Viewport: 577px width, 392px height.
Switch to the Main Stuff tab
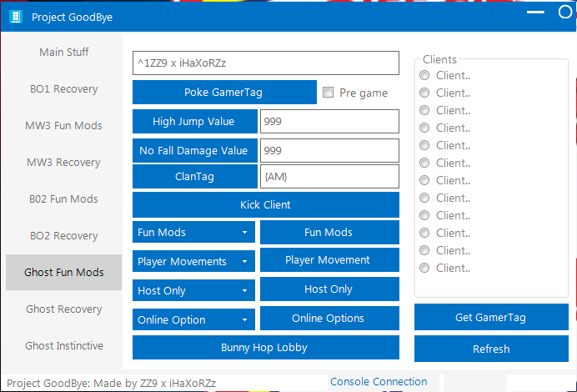[x=63, y=52]
